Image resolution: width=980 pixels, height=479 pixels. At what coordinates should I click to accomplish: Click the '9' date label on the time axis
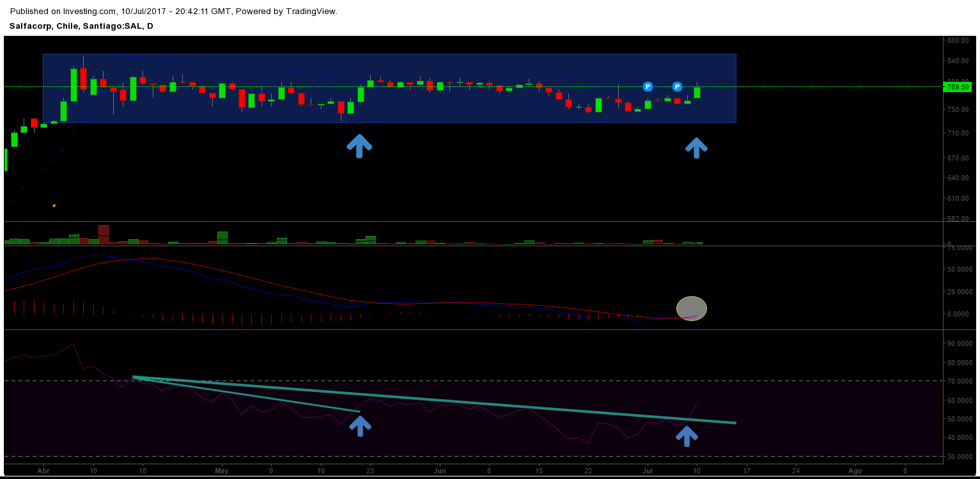tap(271, 470)
